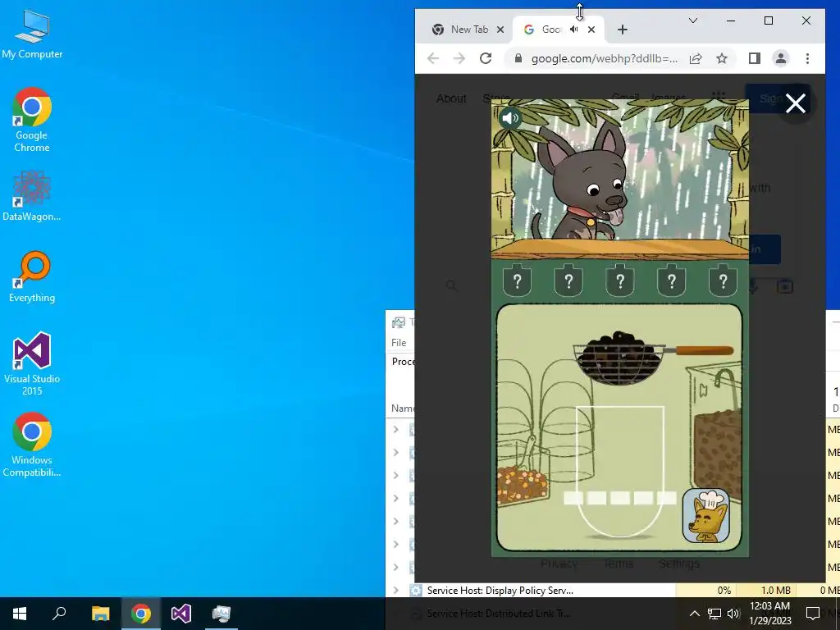Open taskbar search
Image resolution: width=840 pixels, height=630 pixels.
tap(59, 614)
